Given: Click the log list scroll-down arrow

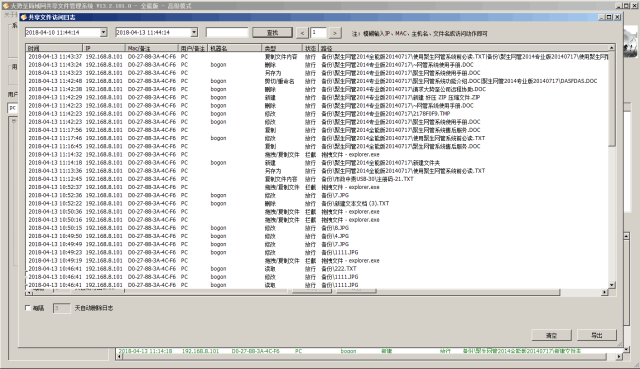Looking at the screenshot, I should [611, 285].
